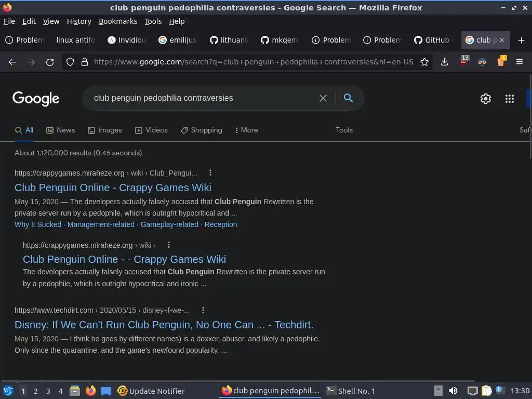Image resolution: width=532 pixels, height=399 pixels.
Task: Go to the Google homepage logo
Action: point(36,99)
